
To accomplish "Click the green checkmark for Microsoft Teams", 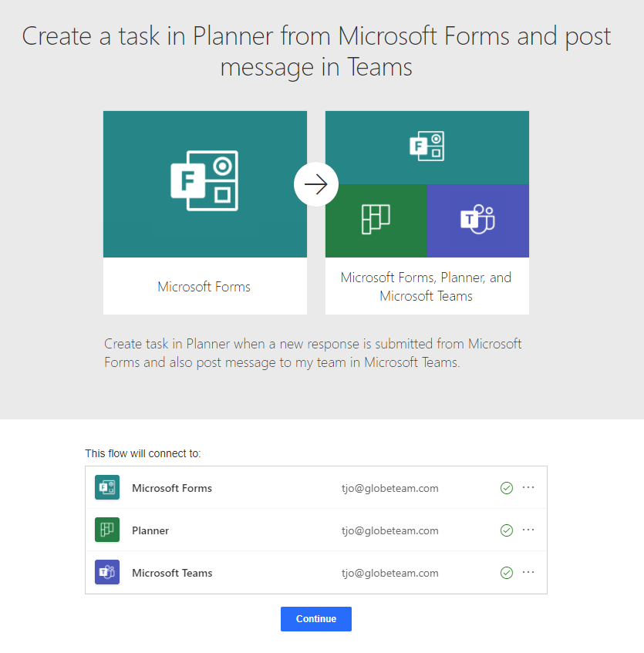I will tap(507, 573).
